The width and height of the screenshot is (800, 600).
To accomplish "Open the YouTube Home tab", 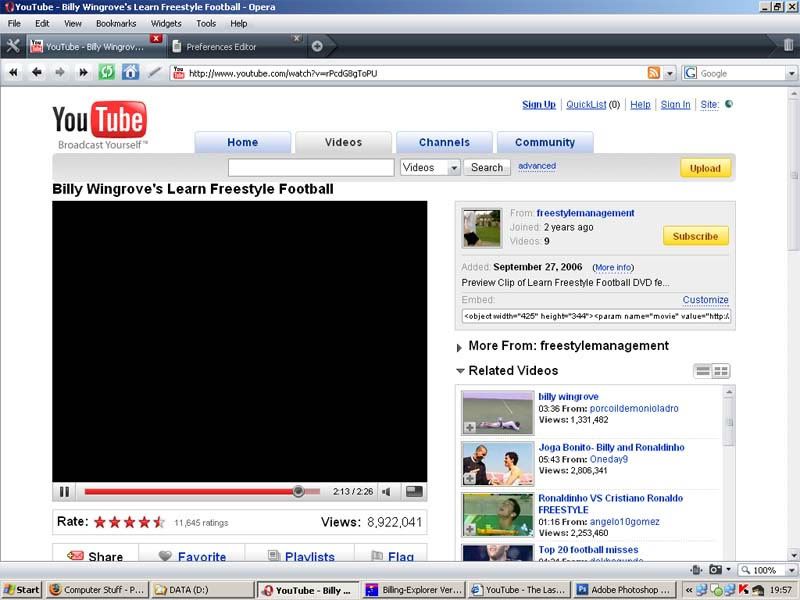I will [x=243, y=142].
